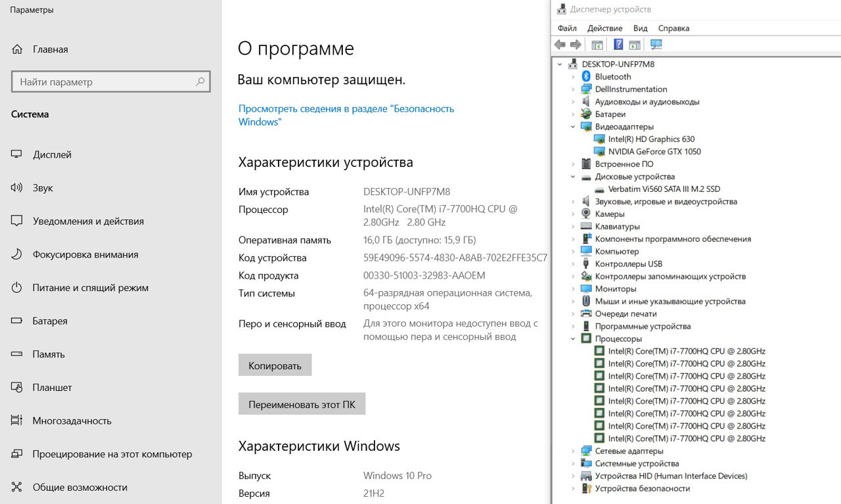Select Устройства безопасности in the tree
Viewport: 841px width, 504px height.
(643, 489)
